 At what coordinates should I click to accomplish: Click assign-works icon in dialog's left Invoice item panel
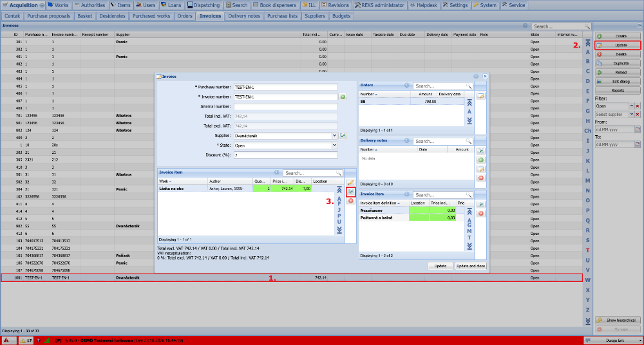pyautogui.click(x=350, y=191)
